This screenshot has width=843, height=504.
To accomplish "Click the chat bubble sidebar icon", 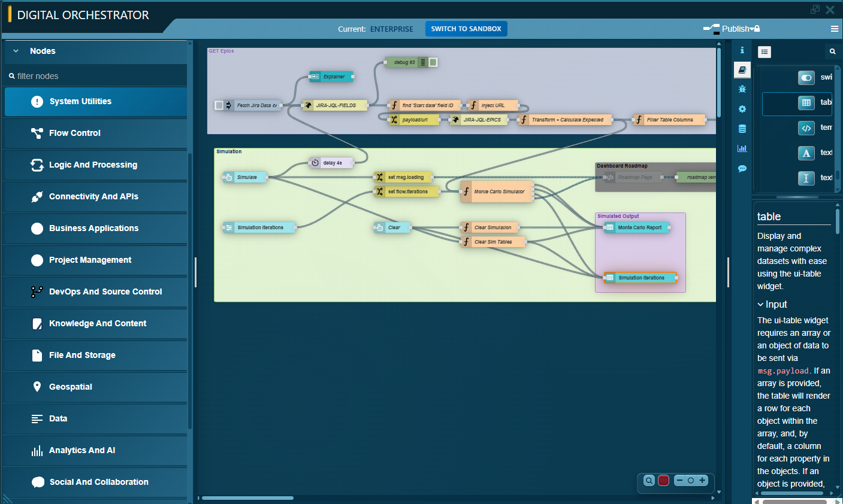I will pos(742,169).
